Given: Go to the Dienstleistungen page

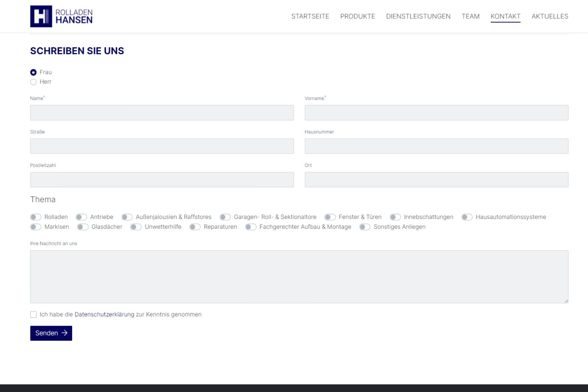Looking at the screenshot, I should [x=418, y=16].
